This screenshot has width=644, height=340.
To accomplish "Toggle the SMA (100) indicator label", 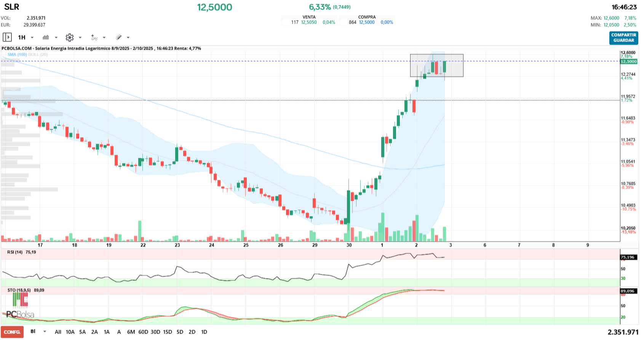I will 17,54.
